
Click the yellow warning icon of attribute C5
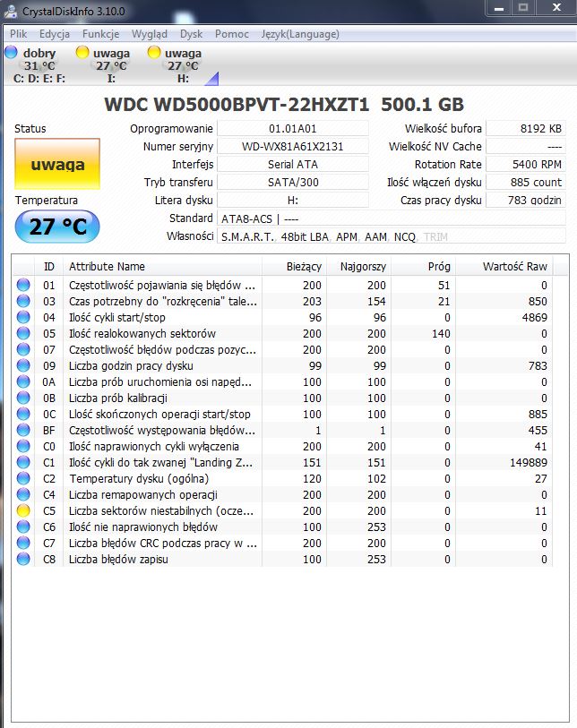coord(23,510)
